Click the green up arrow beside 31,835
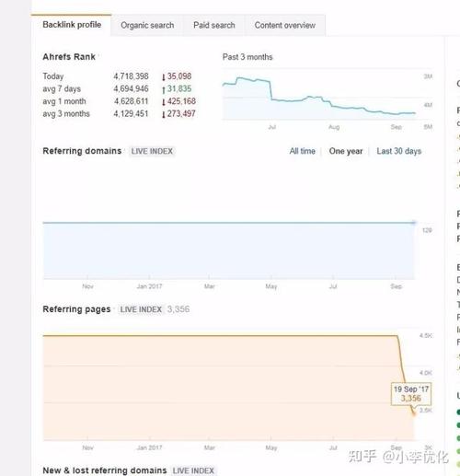Screen dimensions: 460x476 pos(164,89)
